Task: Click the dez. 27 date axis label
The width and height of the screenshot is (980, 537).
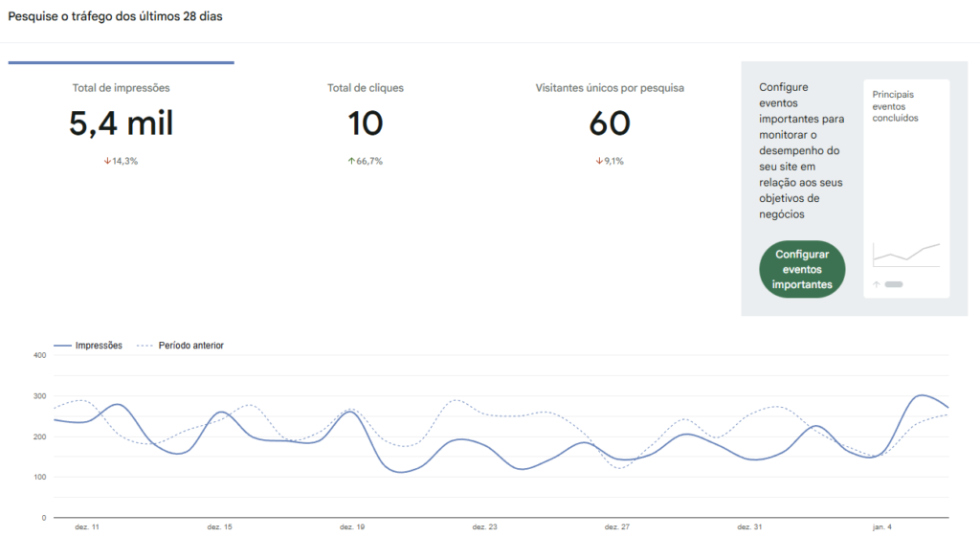Action: tap(617, 526)
